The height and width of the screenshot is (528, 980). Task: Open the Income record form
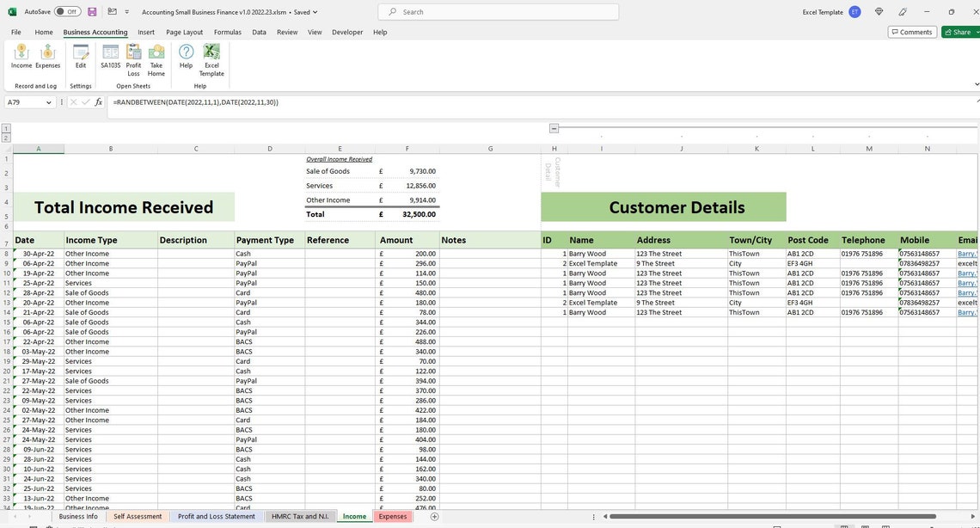(x=21, y=56)
